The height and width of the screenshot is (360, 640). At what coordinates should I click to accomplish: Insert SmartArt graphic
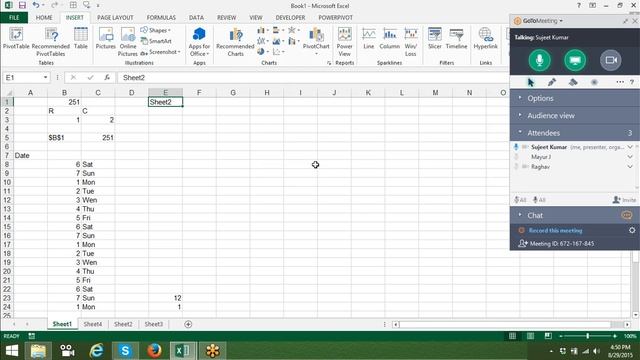(x=156, y=41)
